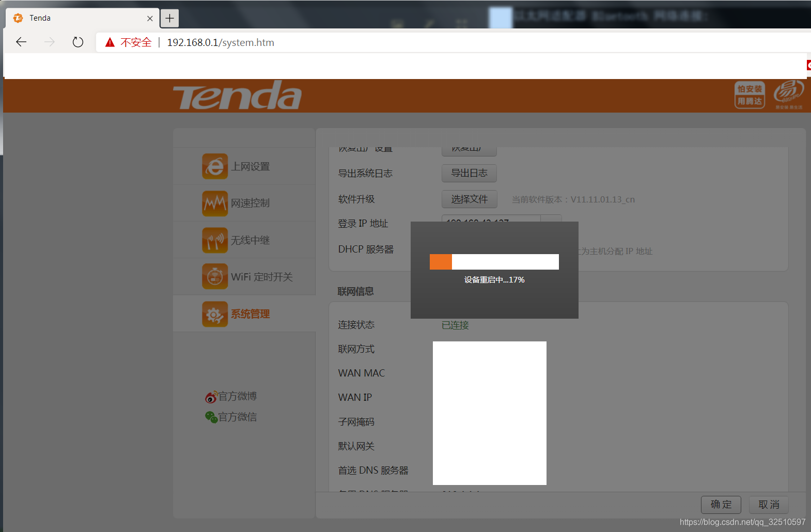Click the 确定 confirm button
This screenshot has height=532, width=811.
coord(721,505)
